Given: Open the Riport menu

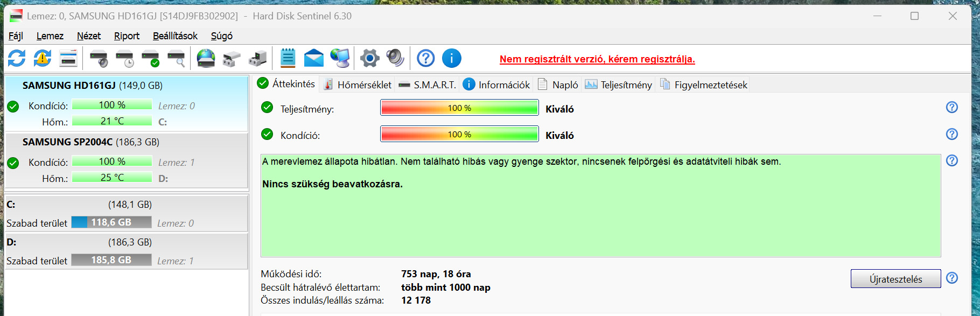Looking at the screenshot, I should coord(127,36).
